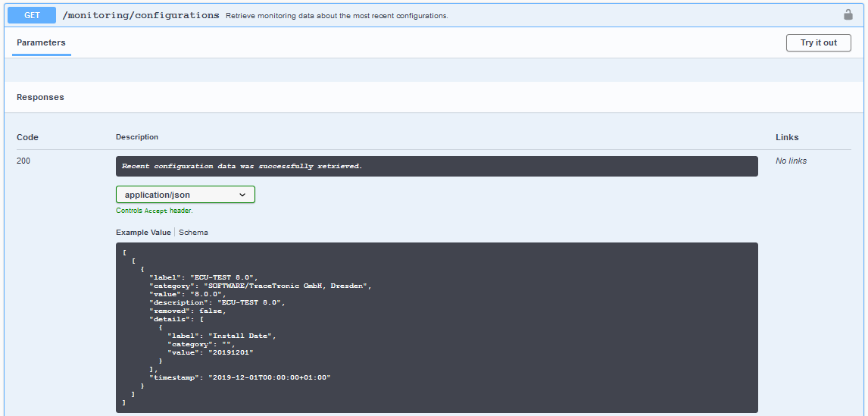This screenshot has height=416, width=868.
Task: Click the 'No links' text
Action: coord(791,161)
